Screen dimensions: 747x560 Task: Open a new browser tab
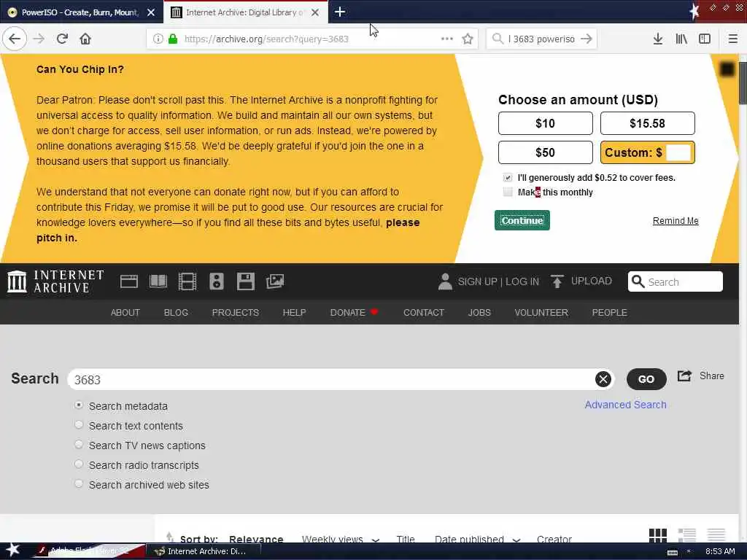[x=340, y=12]
